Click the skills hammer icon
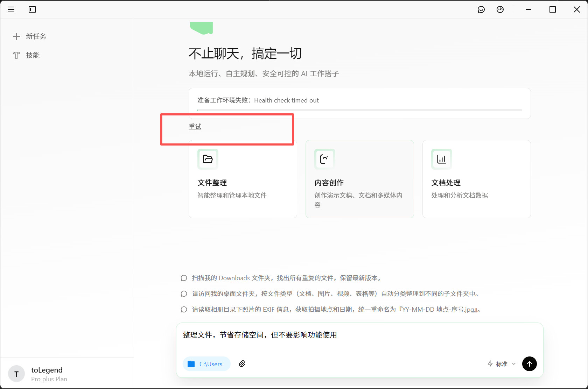 click(x=16, y=55)
